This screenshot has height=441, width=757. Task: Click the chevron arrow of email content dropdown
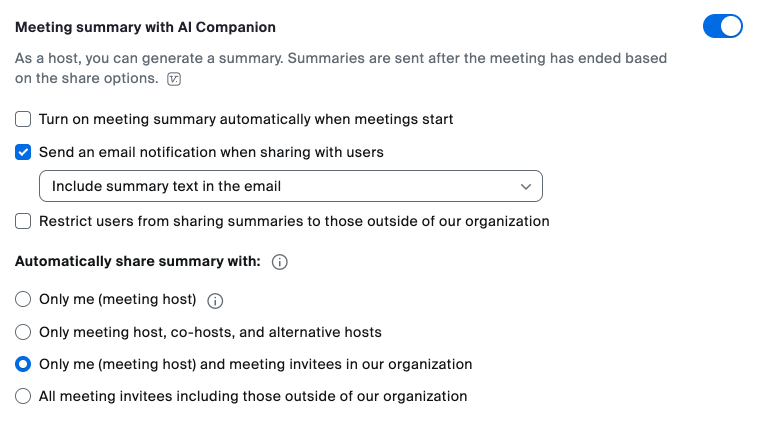(x=526, y=187)
